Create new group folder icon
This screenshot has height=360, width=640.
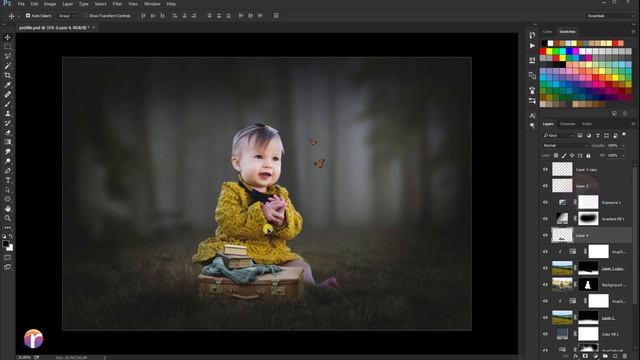(x=605, y=356)
